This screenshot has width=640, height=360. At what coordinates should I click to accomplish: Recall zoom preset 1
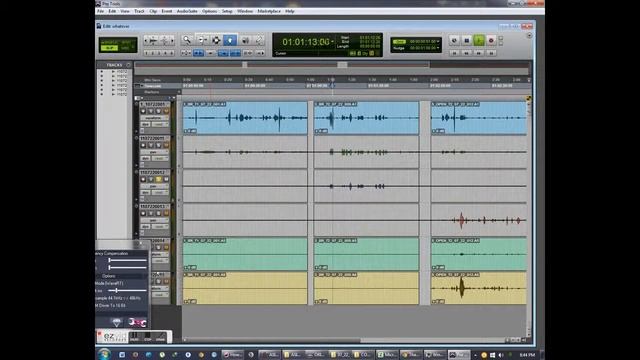tap(147, 53)
